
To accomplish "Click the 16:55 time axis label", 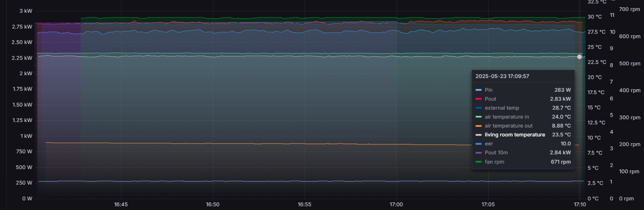I will click(304, 204).
